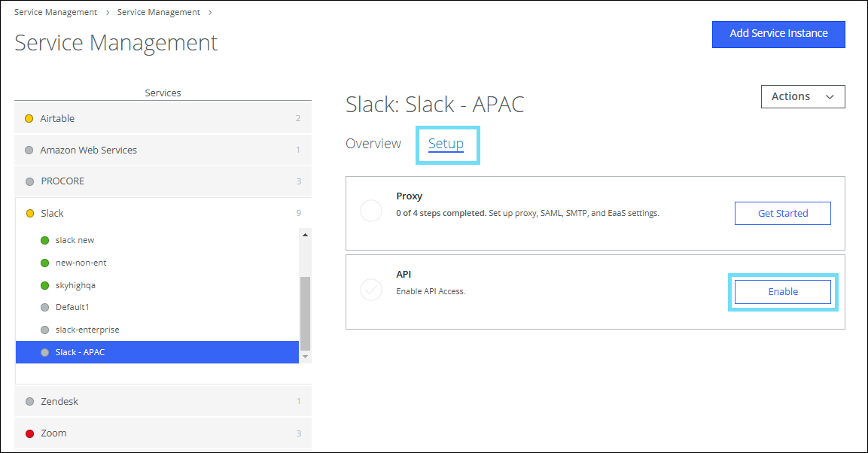Expand the PROCORE service row

(163, 181)
